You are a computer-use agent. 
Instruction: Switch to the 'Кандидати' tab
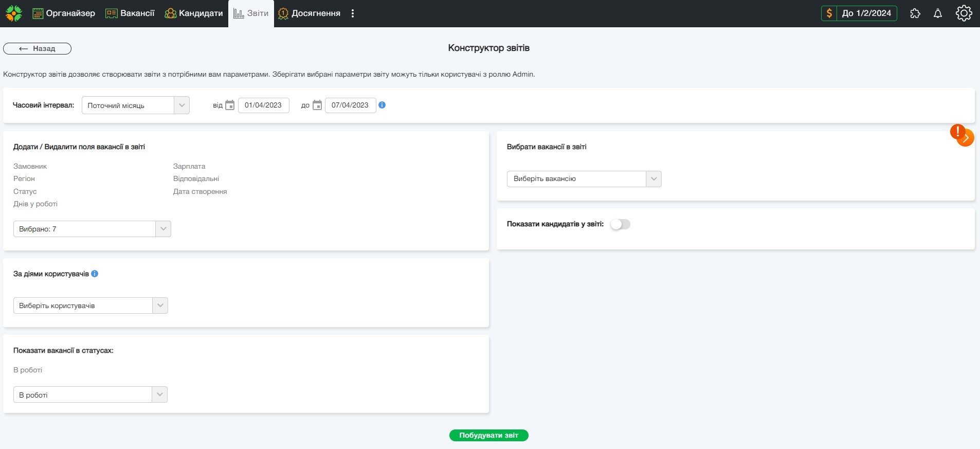point(194,13)
